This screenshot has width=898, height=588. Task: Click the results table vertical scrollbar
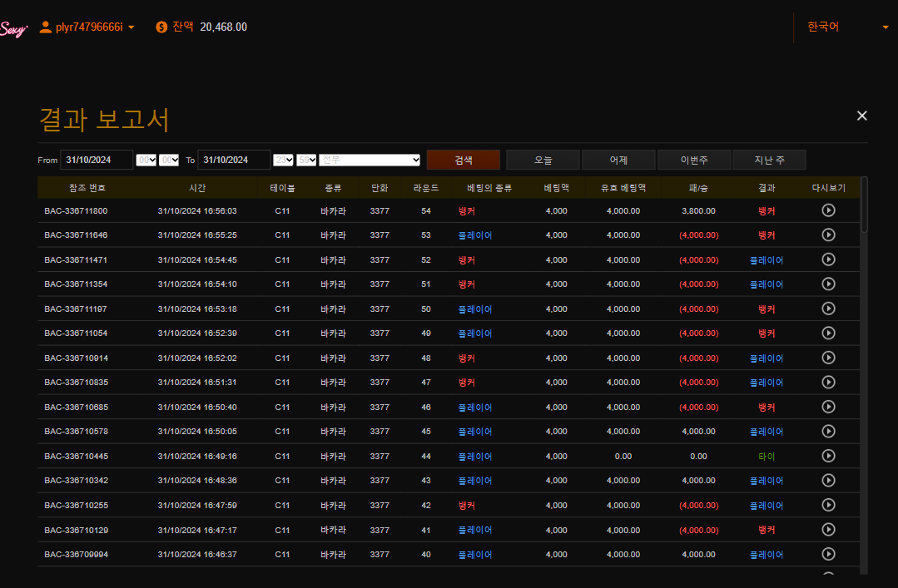pos(864,204)
